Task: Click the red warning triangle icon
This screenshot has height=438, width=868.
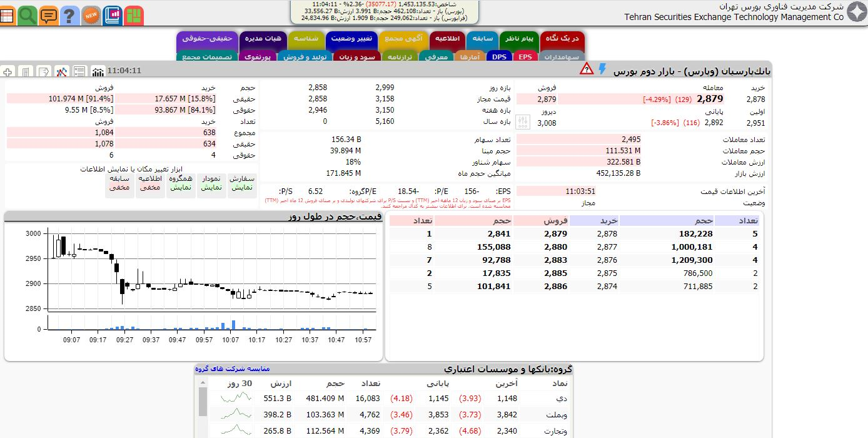Action: 586,69
